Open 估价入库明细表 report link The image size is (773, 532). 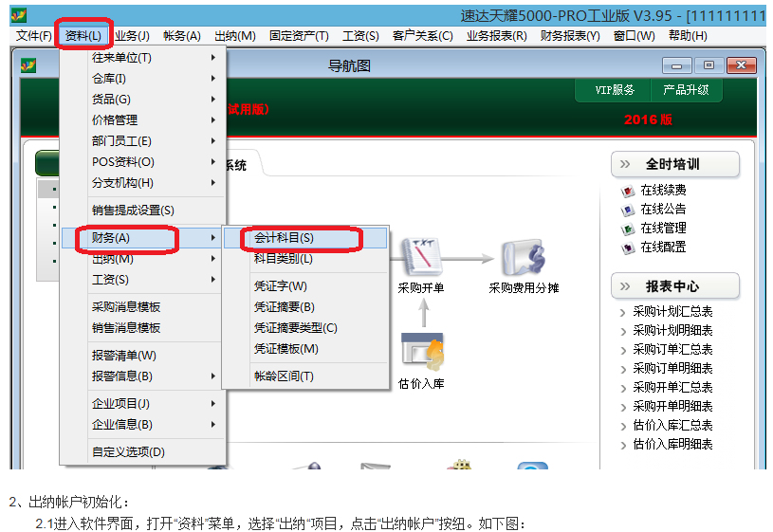[x=672, y=444]
